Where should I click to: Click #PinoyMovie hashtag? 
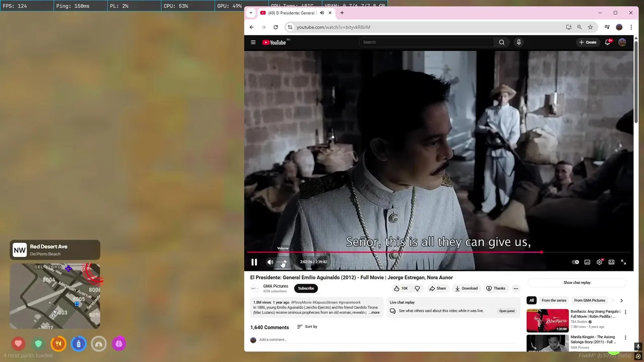pyautogui.click(x=301, y=303)
